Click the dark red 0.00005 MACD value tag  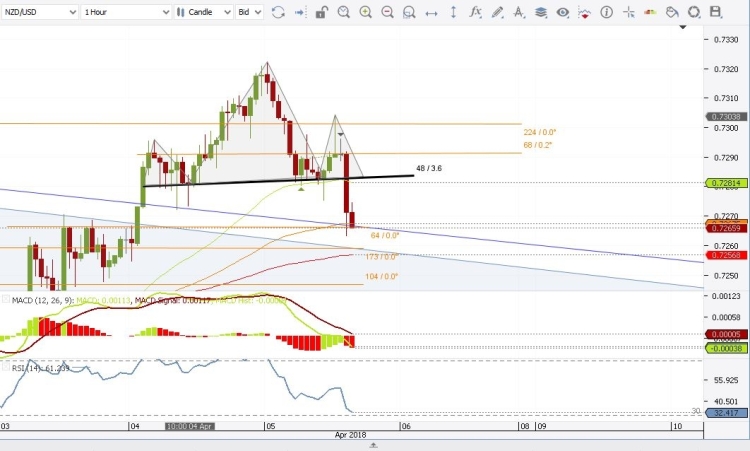[726, 334]
